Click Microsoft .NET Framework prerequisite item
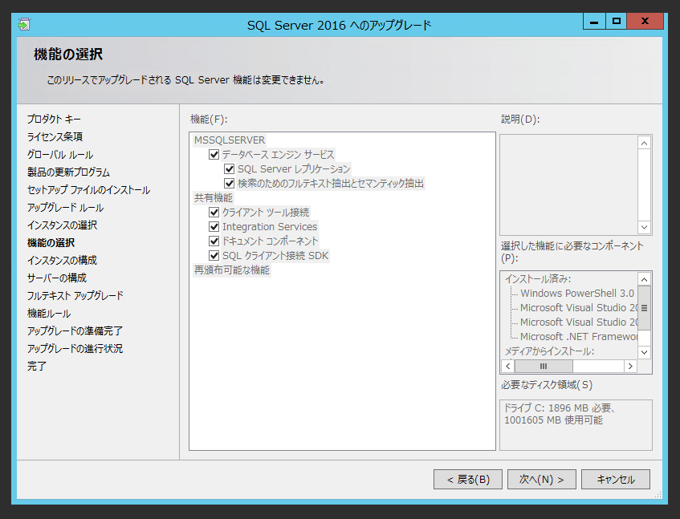Image resolution: width=680 pixels, height=519 pixels. click(x=579, y=336)
